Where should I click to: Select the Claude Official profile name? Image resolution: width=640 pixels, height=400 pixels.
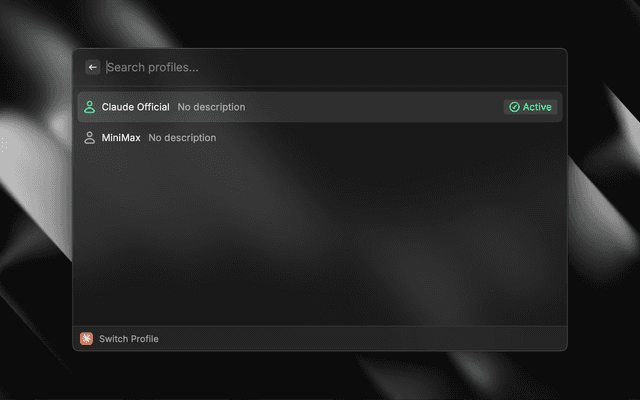(135, 107)
